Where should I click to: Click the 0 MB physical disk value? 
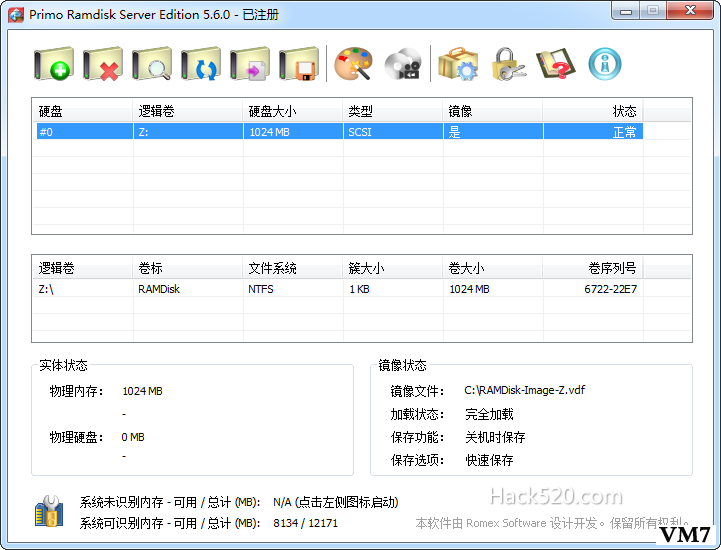[x=133, y=437]
